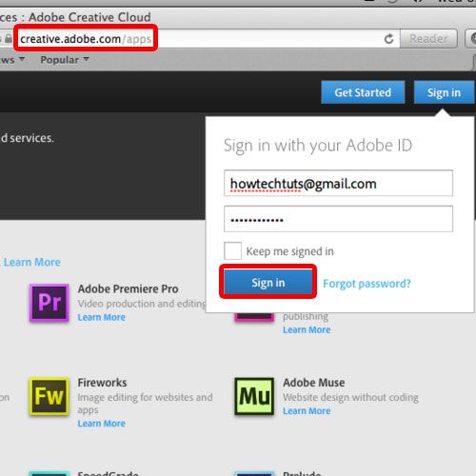Click Learn More under Adobe Muse
The width and height of the screenshot is (476, 476).
[307, 410]
